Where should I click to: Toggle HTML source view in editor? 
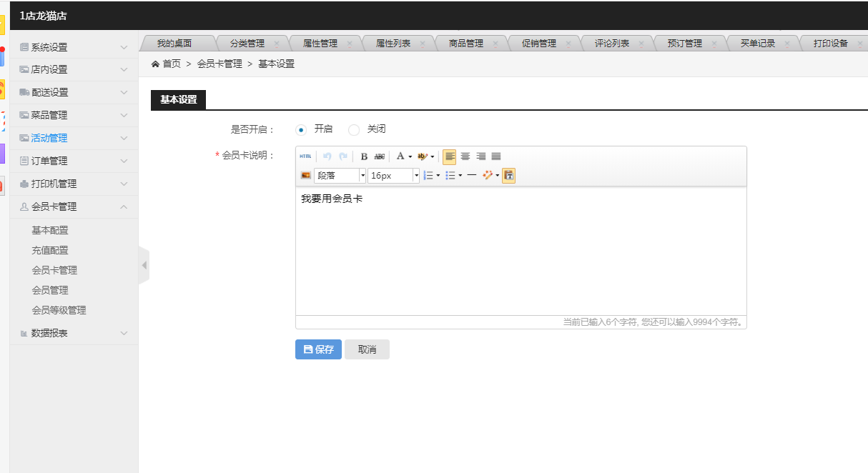coord(305,156)
